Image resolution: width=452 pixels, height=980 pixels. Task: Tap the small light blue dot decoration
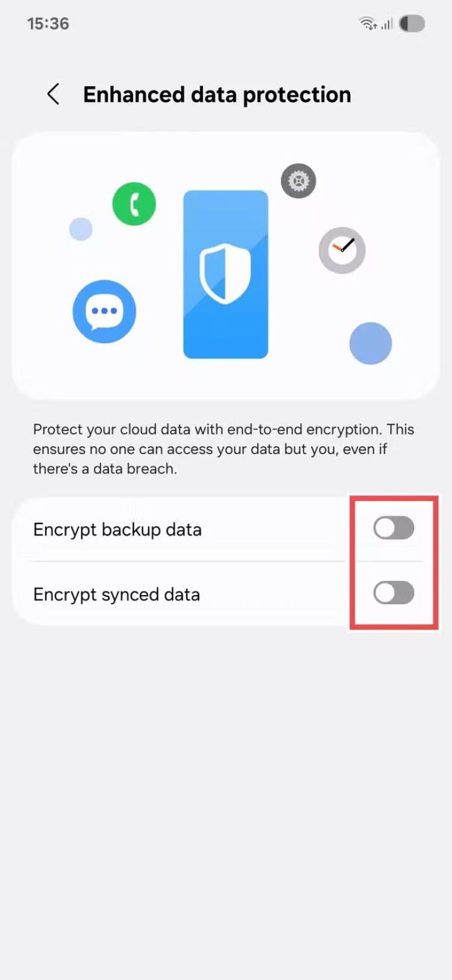(x=81, y=229)
